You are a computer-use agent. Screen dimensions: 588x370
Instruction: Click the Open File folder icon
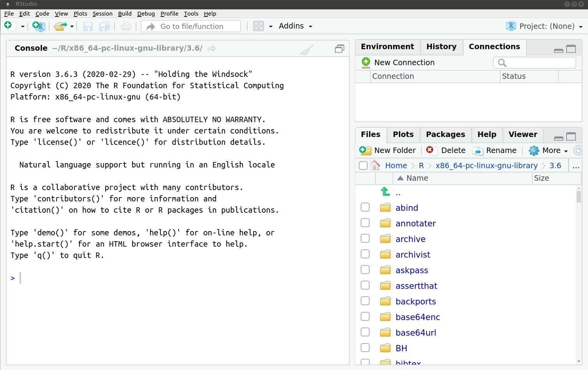click(60, 26)
